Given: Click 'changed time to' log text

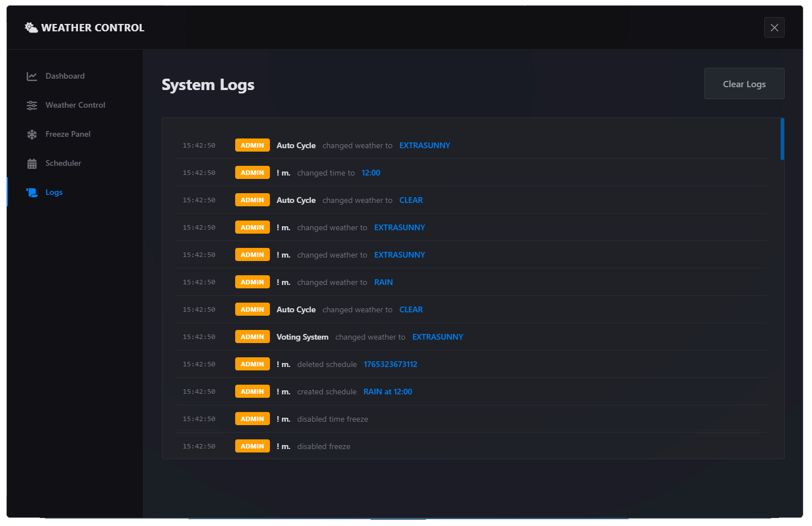Looking at the screenshot, I should click(326, 173).
